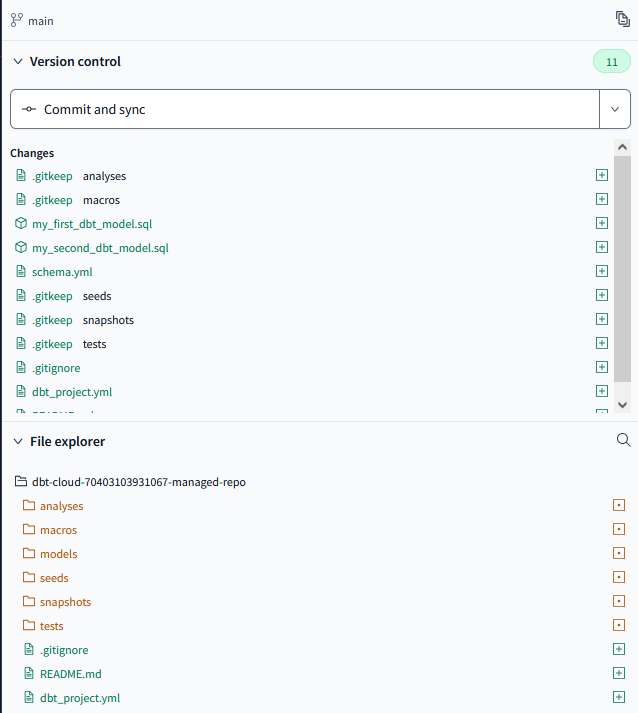Open file explorer search magnifier
638x713 pixels.
(x=623, y=440)
